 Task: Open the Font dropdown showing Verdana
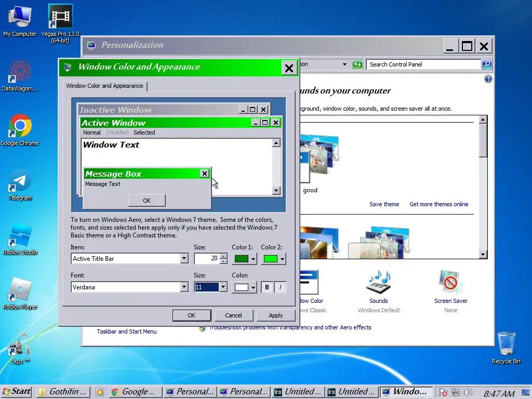click(x=184, y=287)
